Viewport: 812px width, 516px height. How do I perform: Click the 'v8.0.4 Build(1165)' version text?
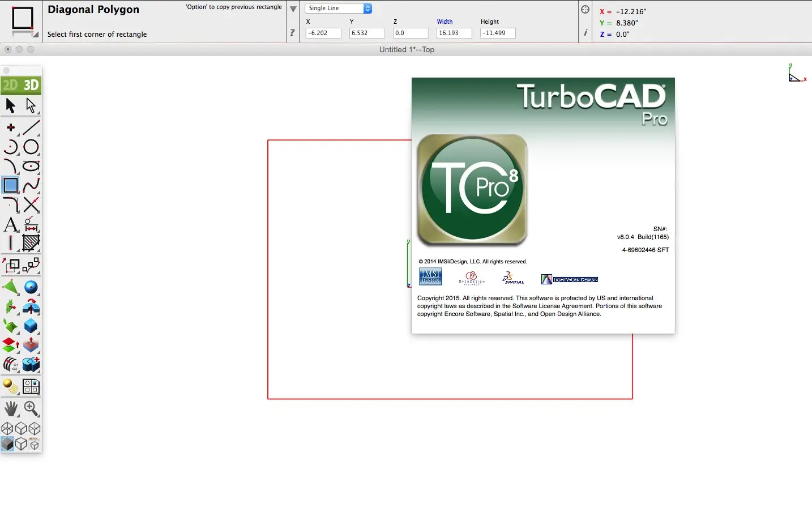point(643,237)
